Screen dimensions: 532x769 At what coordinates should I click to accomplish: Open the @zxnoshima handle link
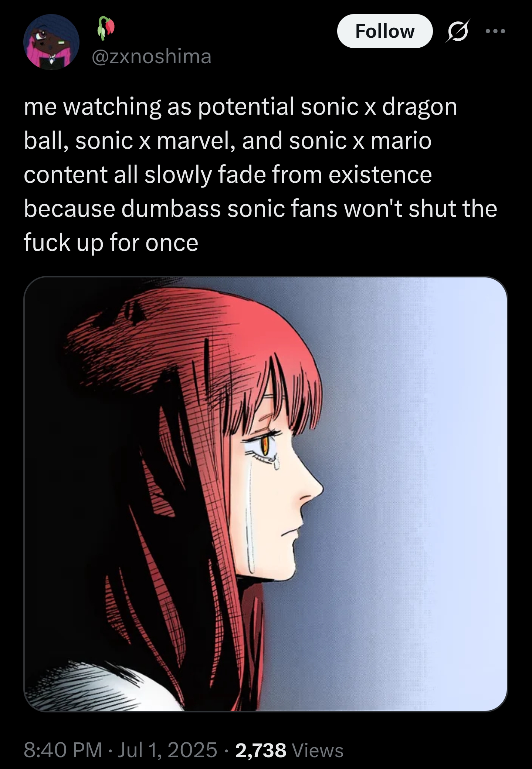click(152, 57)
